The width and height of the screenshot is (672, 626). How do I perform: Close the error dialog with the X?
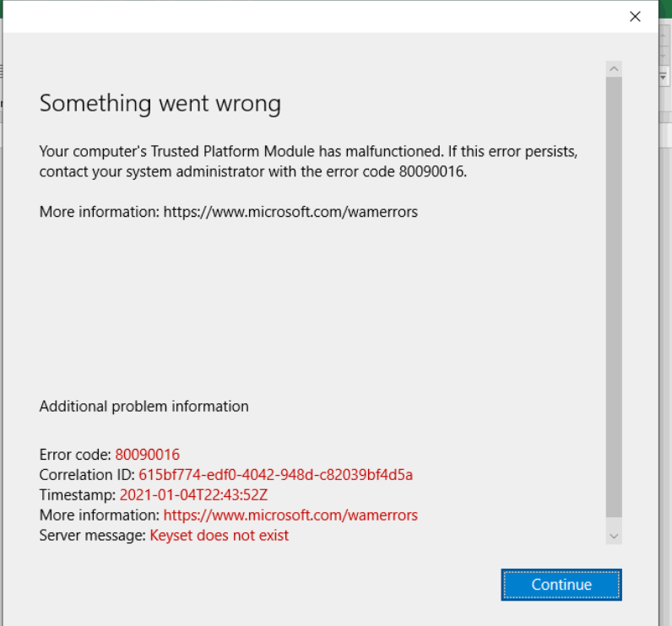(635, 17)
